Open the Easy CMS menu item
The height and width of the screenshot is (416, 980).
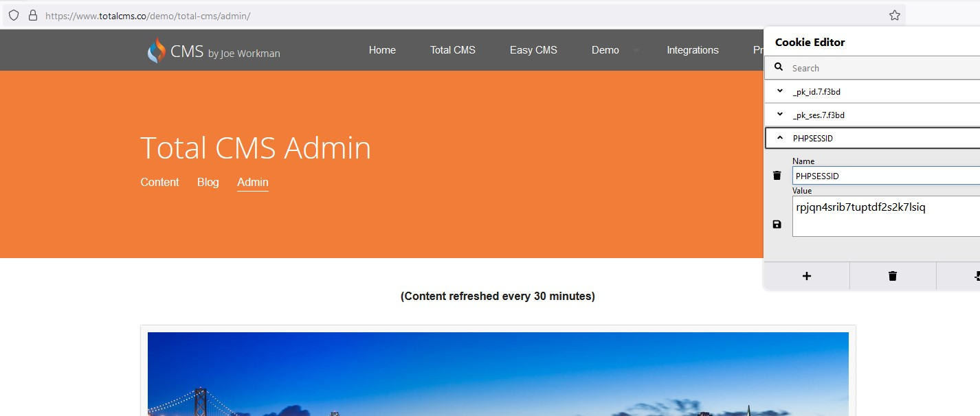pyautogui.click(x=533, y=50)
